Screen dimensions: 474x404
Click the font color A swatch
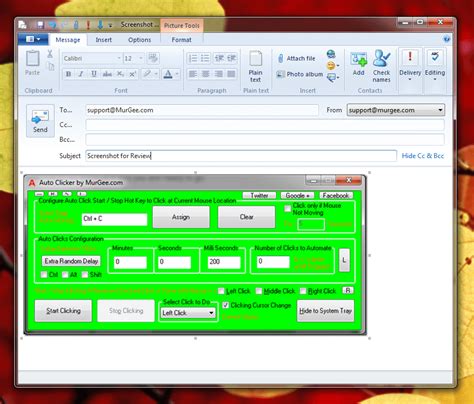[168, 74]
